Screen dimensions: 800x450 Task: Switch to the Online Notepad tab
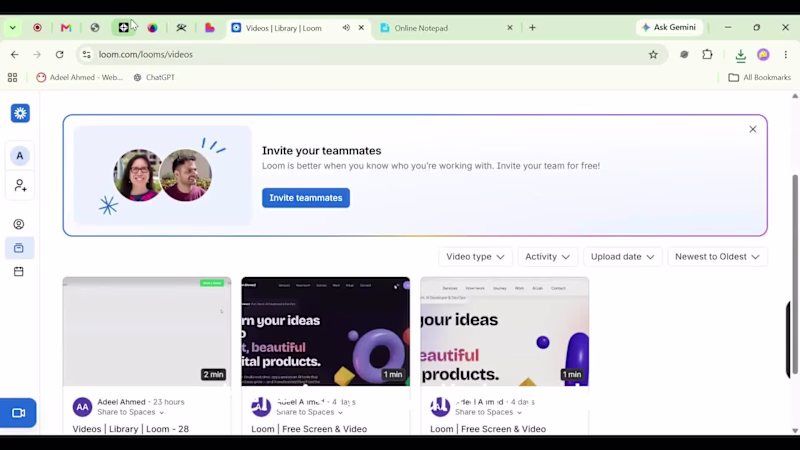(x=444, y=28)
